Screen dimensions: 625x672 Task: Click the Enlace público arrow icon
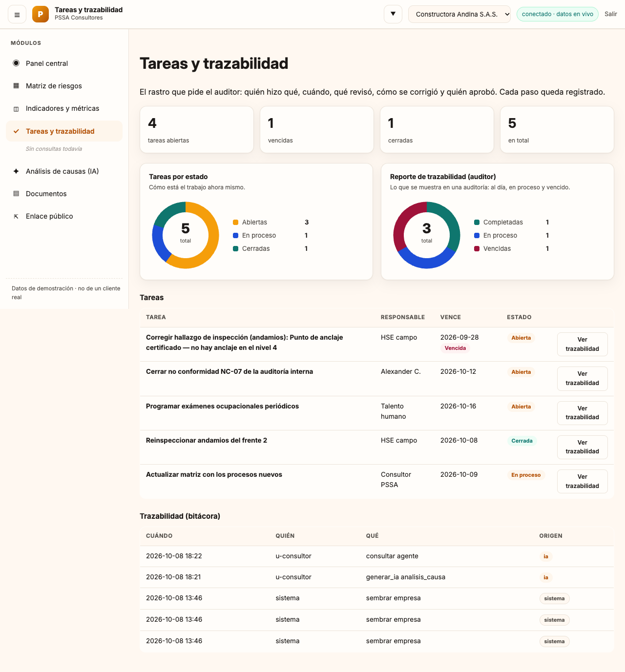click(16, 216)
